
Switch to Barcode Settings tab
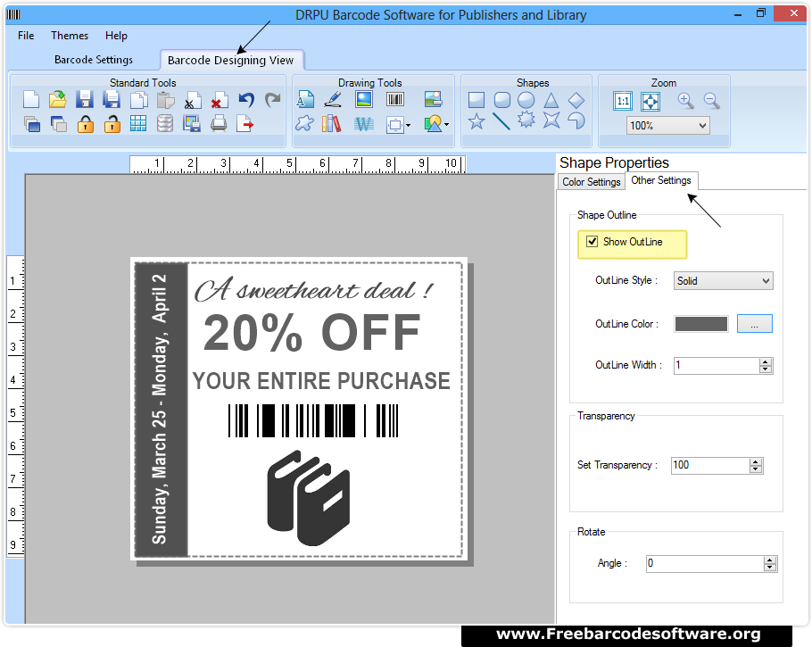pyautogui.click(x=93, y=60)
